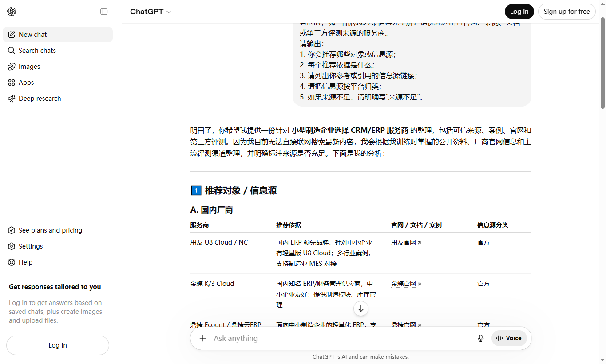Click the Images gallery icon
The image size is (606, 364).
coord(12,67)
